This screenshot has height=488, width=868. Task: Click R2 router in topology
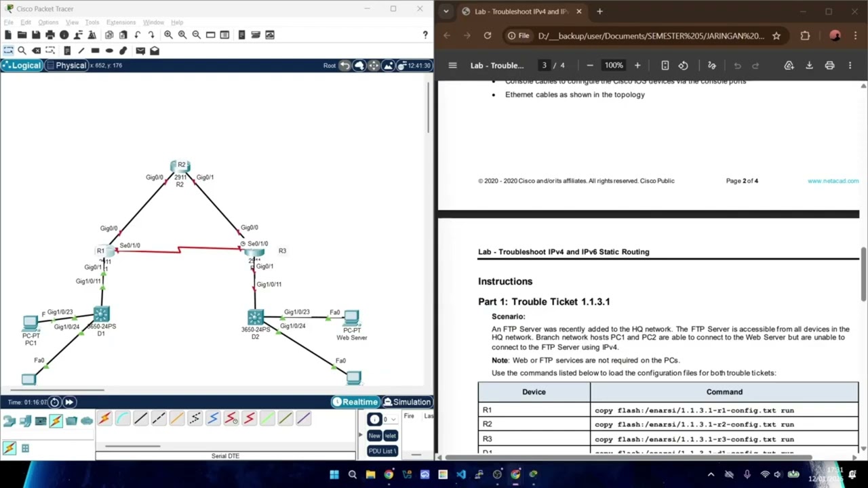[x=180, y=166]
